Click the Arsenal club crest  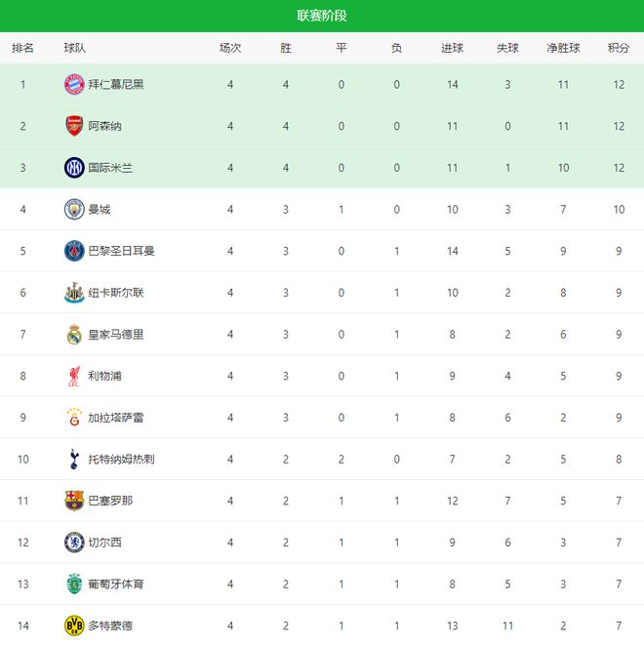74,126
